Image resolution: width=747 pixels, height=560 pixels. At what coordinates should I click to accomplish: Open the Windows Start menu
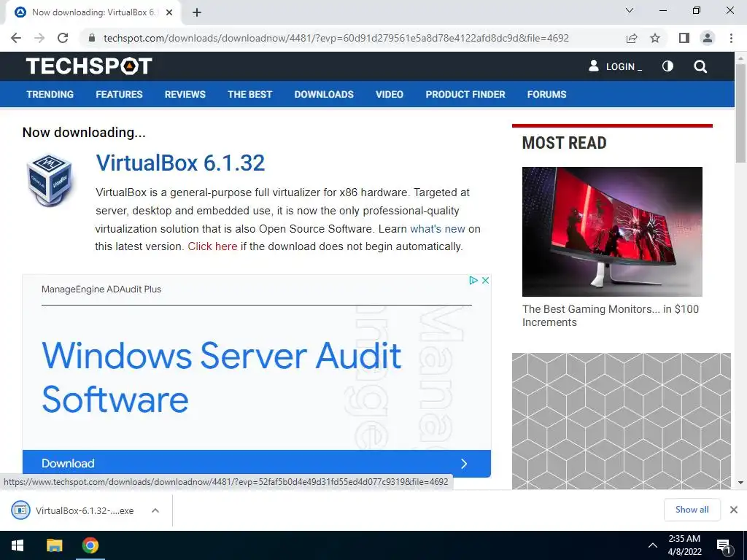click(x=18, y=545)
